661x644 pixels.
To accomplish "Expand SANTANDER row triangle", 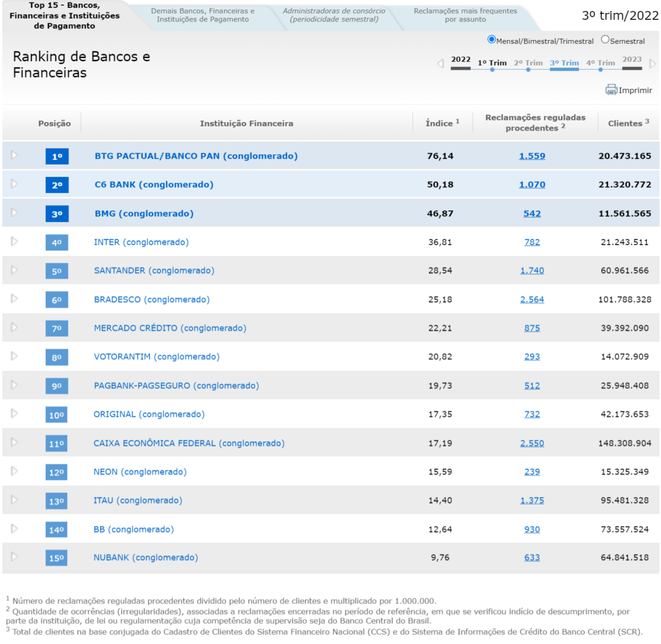I will tap(14, 270).
